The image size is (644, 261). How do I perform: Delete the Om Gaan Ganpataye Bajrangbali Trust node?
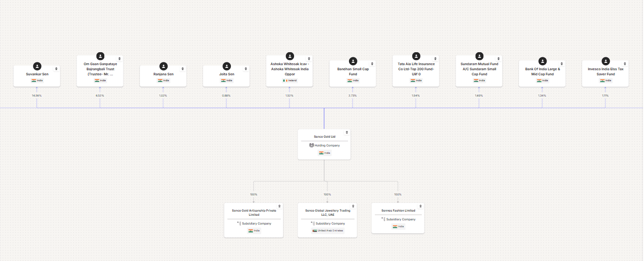[119, 59]
